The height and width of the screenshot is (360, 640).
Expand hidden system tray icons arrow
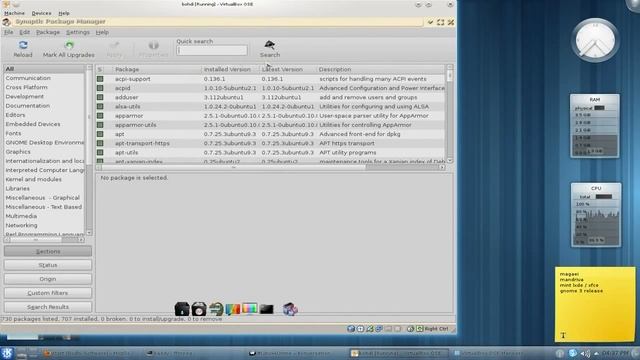tap(596, 353)
